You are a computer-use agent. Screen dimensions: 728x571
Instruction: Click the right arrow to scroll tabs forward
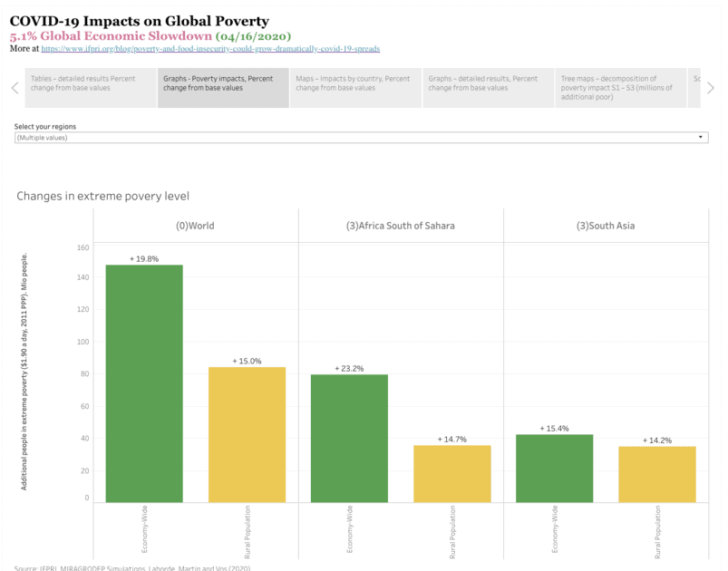pyautogui.click(x=711, y=88)
